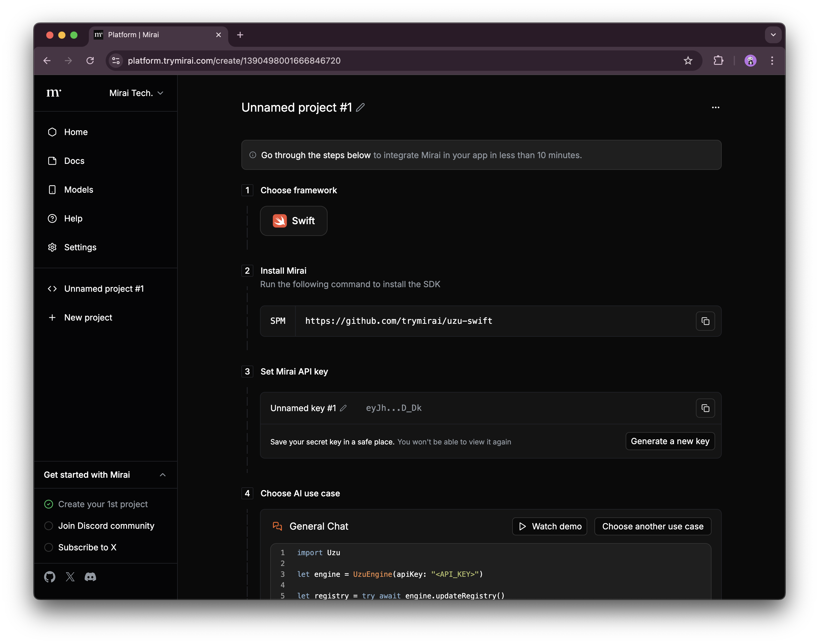Click Choose another use case
819x644 pixels.
click(x=653, y=526)
